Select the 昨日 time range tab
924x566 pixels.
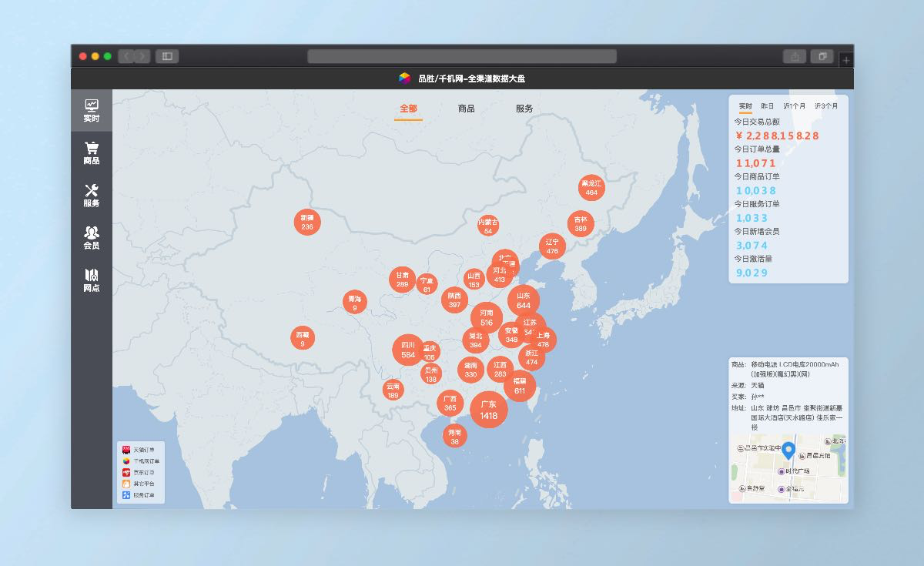(x=768, y=105)
